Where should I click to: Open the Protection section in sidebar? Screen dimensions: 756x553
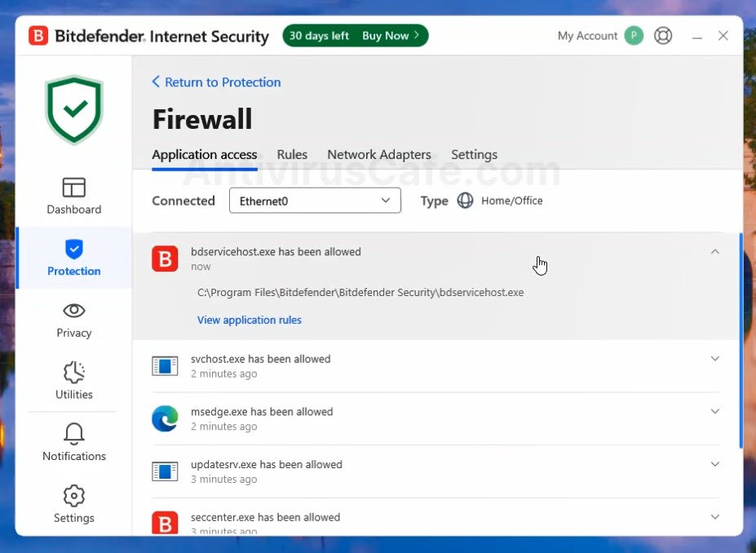tap(73, 258)
